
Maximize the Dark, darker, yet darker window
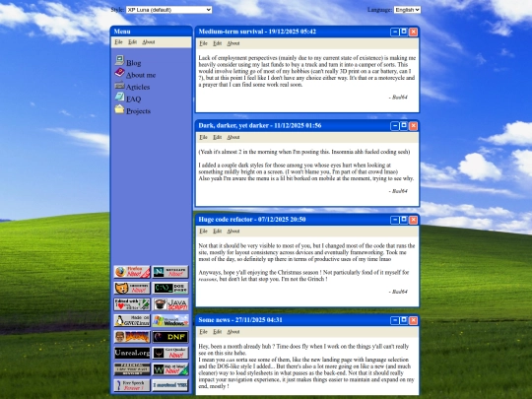coord(404,126)
